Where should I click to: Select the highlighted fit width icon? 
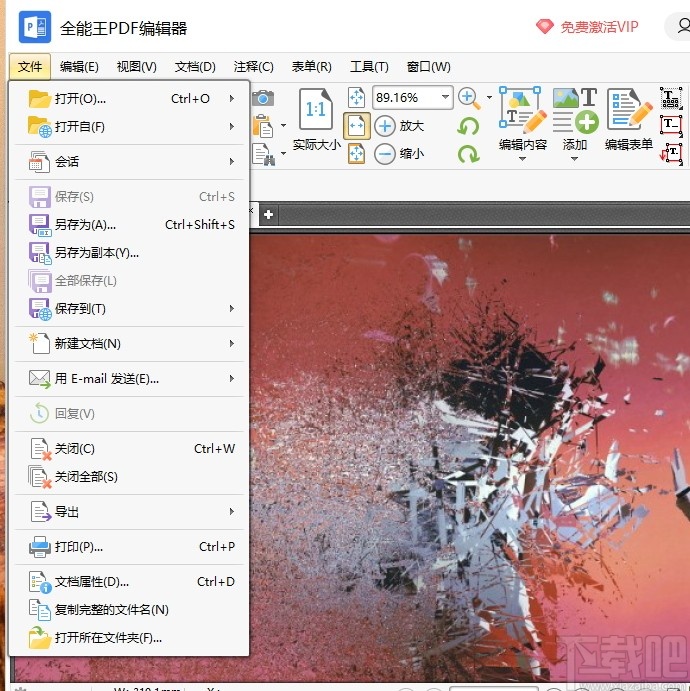click(x=356, y=126)
